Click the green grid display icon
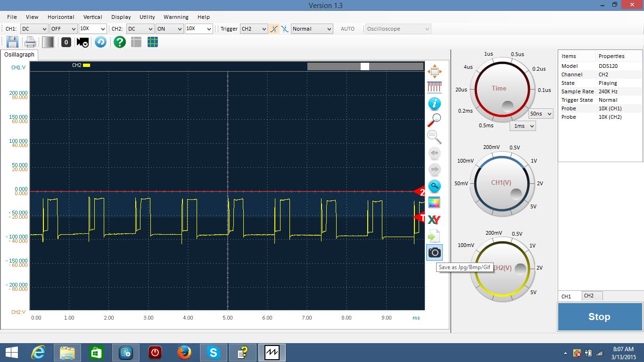The width and height of the screenshot is (644, 362). click(x=152, y=42)
